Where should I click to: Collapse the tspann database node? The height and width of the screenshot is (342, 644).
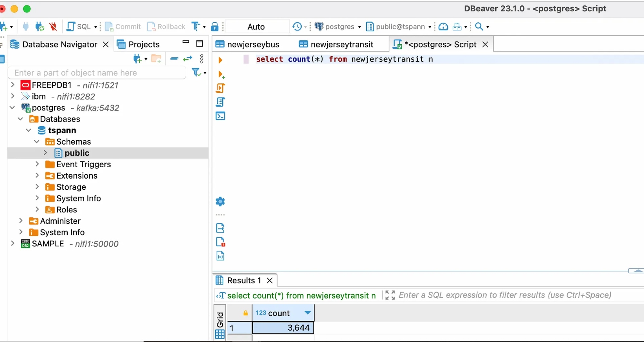(29, 130)
